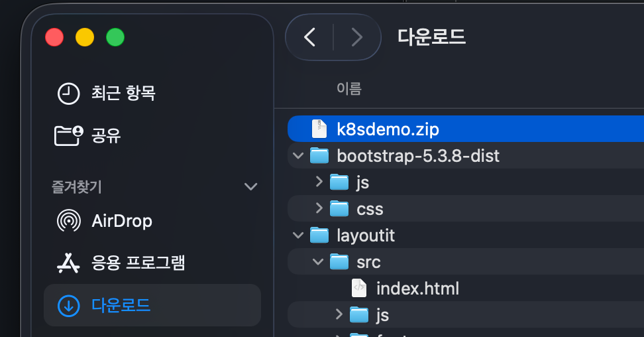The image size is (644, 337).
Task: Expand the js folder under bootstrap
Action: click(x=319, y=182)
